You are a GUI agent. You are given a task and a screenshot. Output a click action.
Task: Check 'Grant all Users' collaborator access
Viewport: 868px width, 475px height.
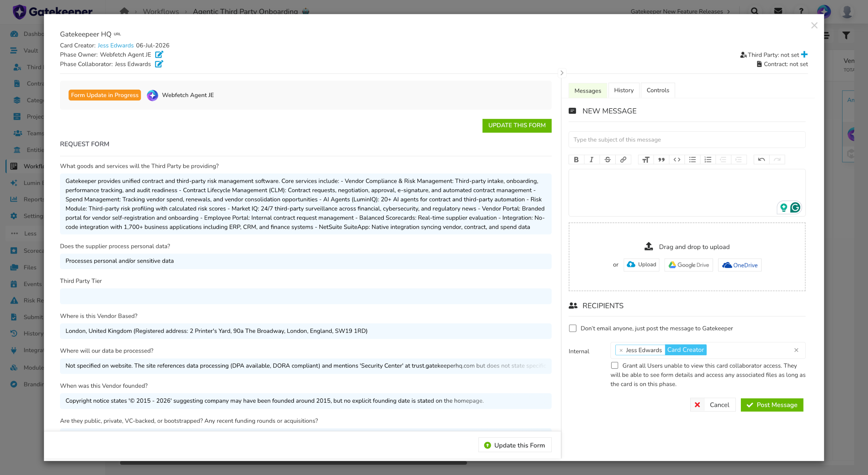(x=614, y=365)
